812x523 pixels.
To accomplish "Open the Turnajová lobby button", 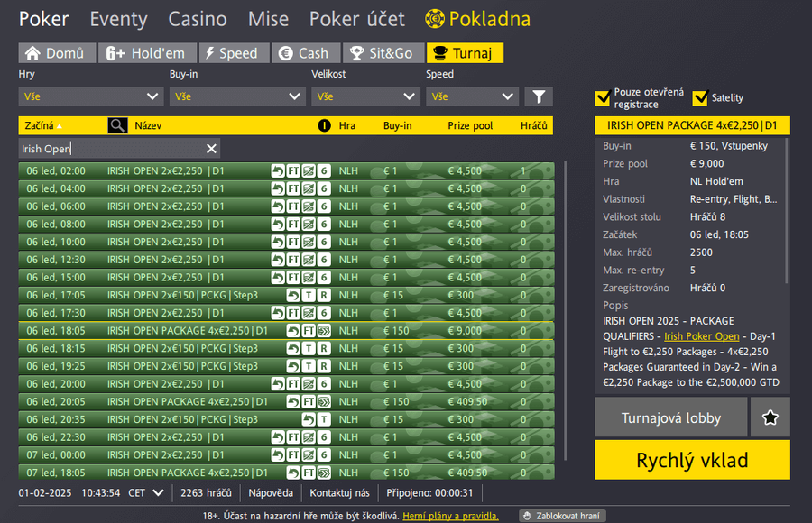I will (670, 417).
